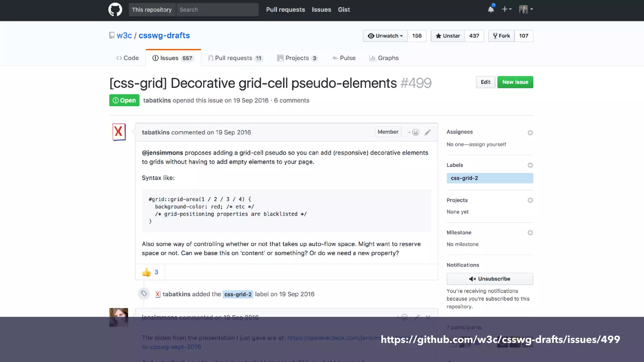644x362 pixels.
Task: Open Labels gear settings
Action: tap(530, 165)
